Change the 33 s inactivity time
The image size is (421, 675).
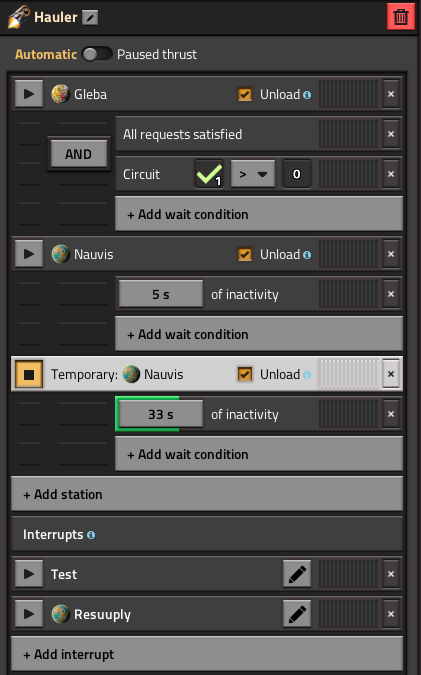click(x=161, y=414)
